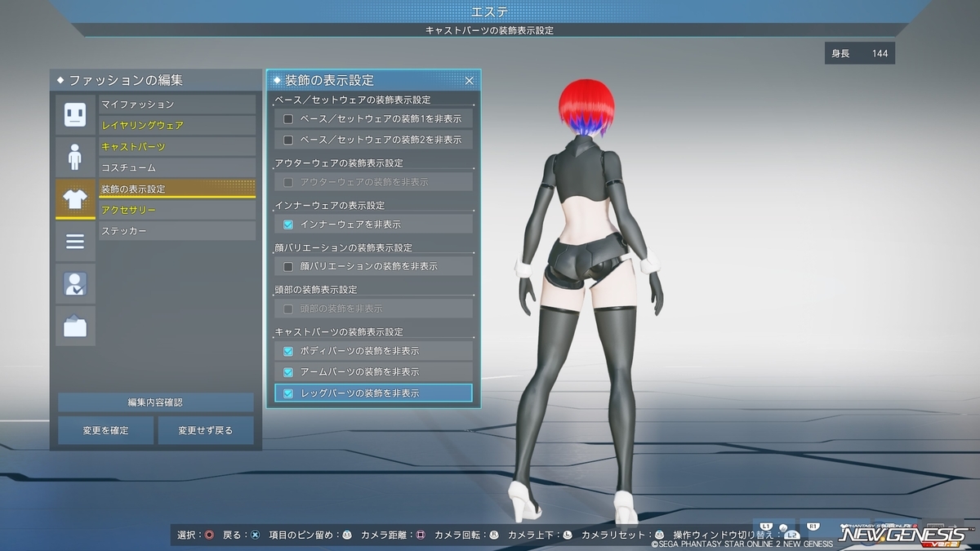Click 操作ウィンドウ切り替え label in bottom bar

click(723, 535)
